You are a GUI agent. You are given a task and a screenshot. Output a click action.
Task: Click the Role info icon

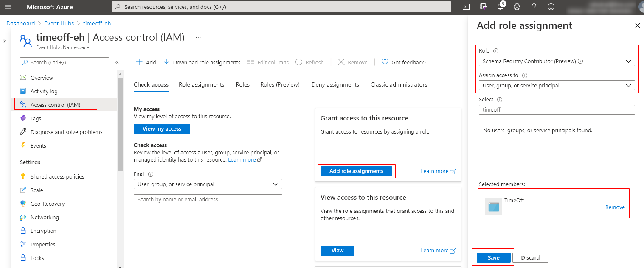[x=496, y=51]
